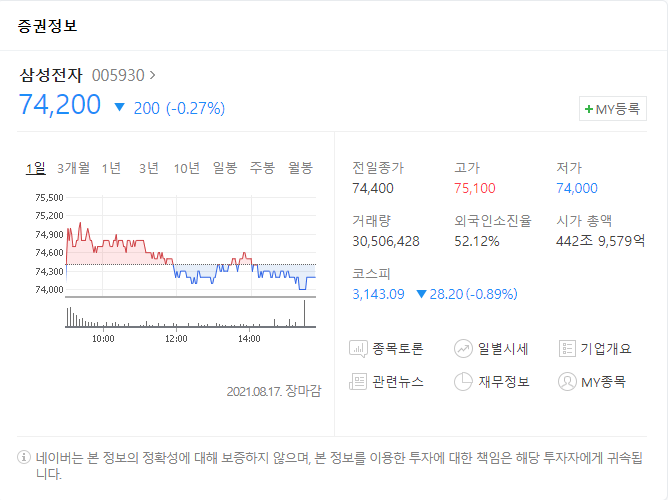
Task: Click the 저가 value 74,000
Action: (577, 188)
